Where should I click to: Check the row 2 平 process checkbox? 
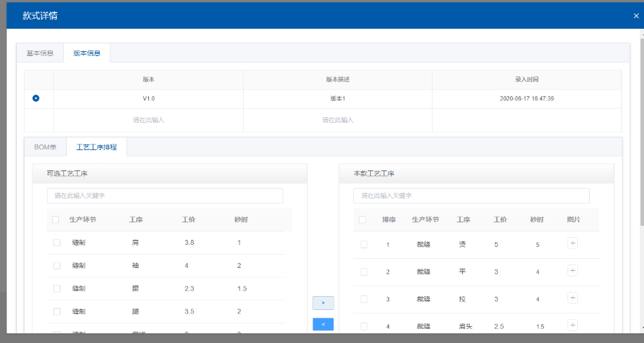(364, 271)
